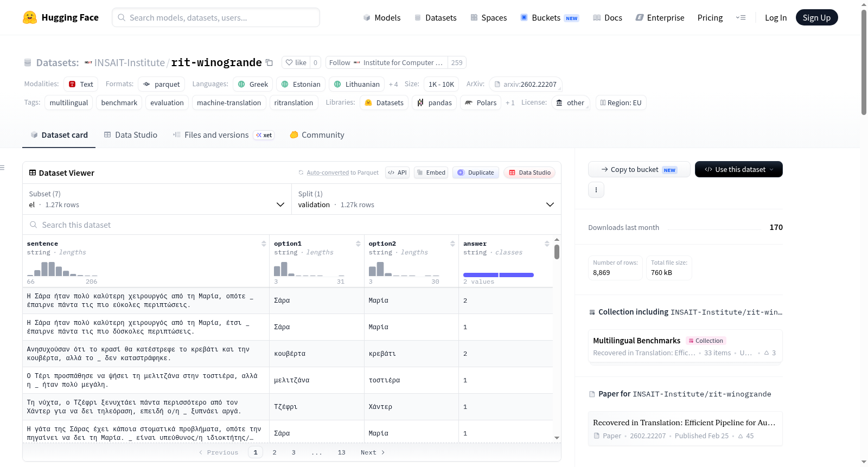Sort the sentence column
Viewport: 868px width, 467px height.
[264, 244]
